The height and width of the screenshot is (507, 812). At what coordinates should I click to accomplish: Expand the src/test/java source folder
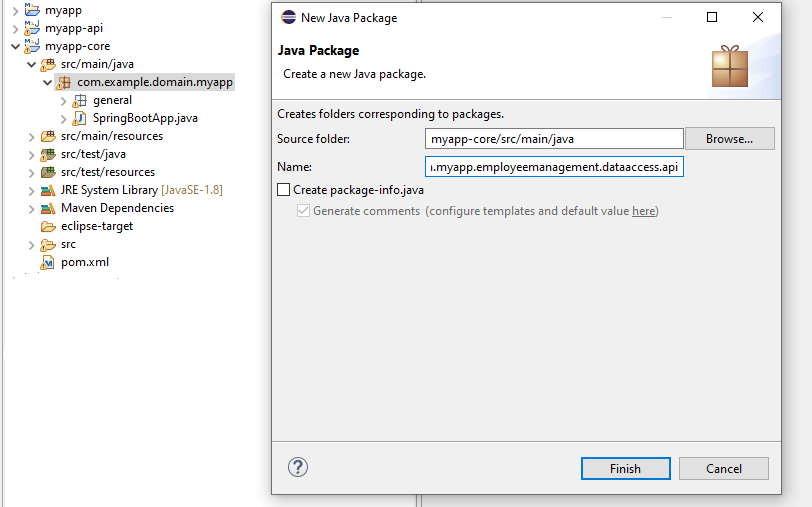30,154
